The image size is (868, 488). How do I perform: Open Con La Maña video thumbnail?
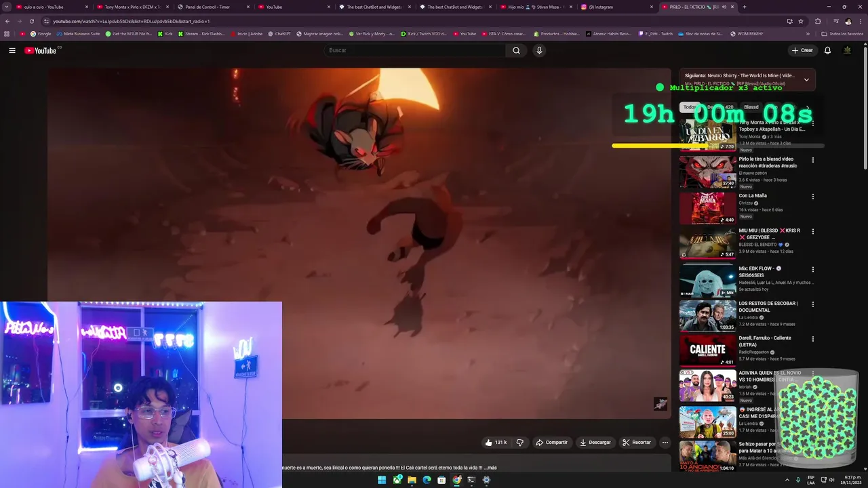pyautogui.click(x=708, y=208)
